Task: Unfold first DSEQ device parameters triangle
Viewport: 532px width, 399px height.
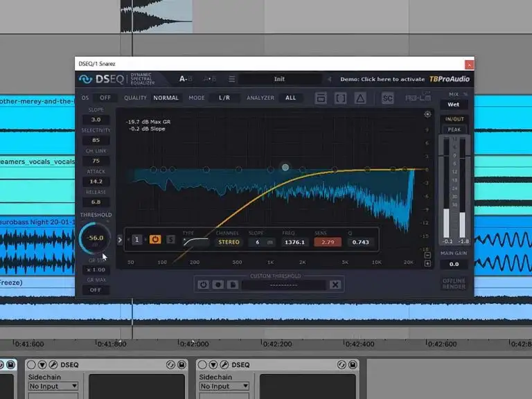Action: pyautogui.click(x=42, y=365)
